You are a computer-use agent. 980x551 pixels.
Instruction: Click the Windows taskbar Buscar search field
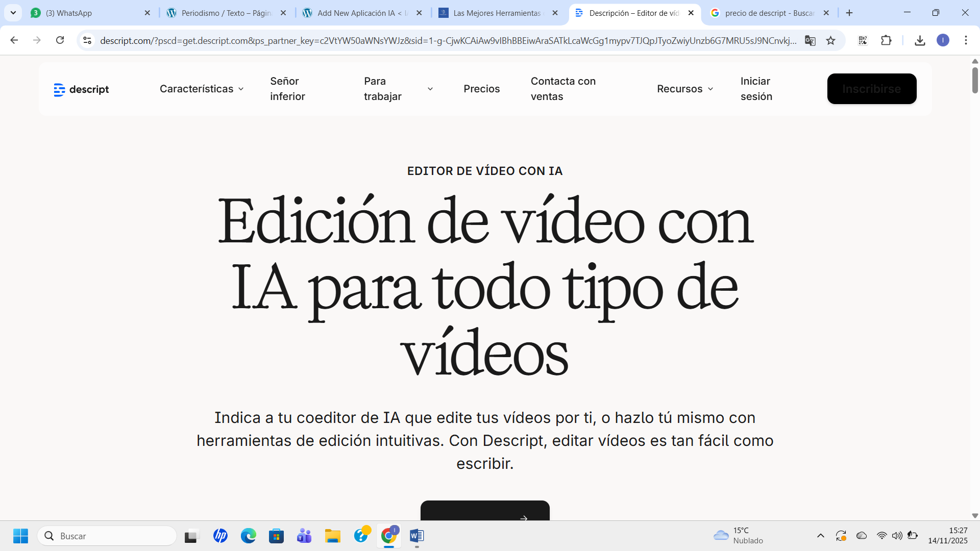point(107,536)
